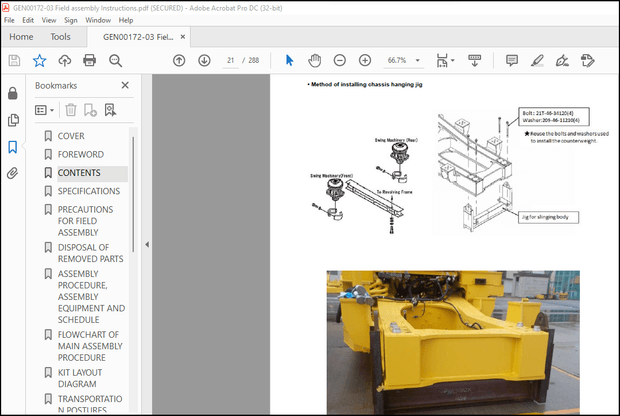
Task: Select the highlighter pen tool
Action: (x=537, y=61)
